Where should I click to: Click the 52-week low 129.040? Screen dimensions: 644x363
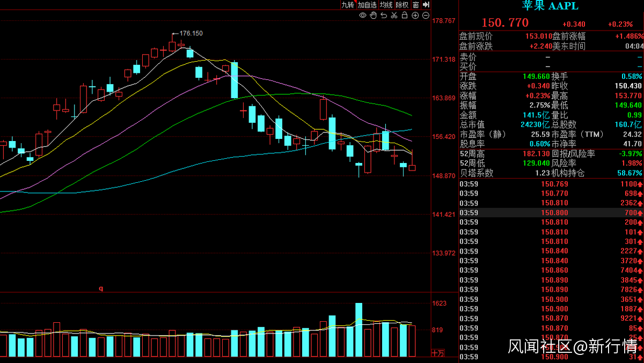click(x=537, y=164)
